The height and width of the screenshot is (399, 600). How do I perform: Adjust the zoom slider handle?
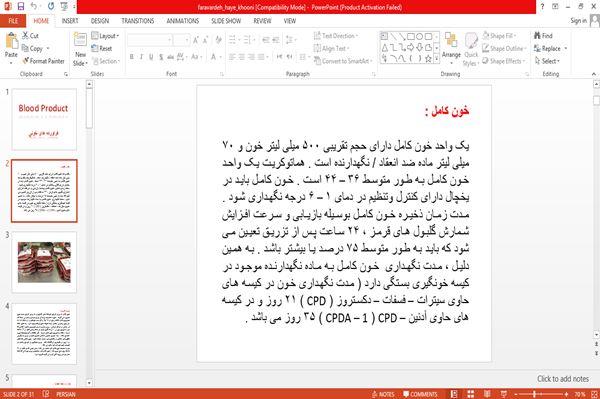[x=535, y=394]
